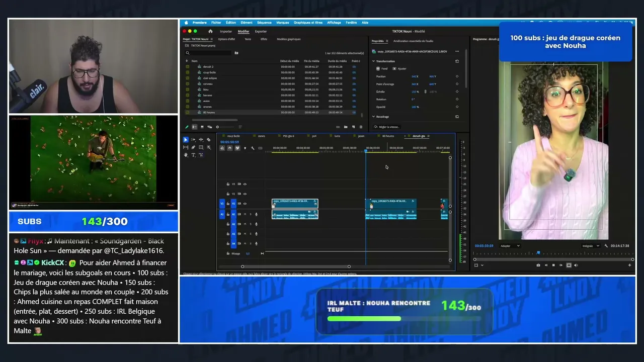
Task: Collapse the Transformation section
Action: [x=374, y=61]
